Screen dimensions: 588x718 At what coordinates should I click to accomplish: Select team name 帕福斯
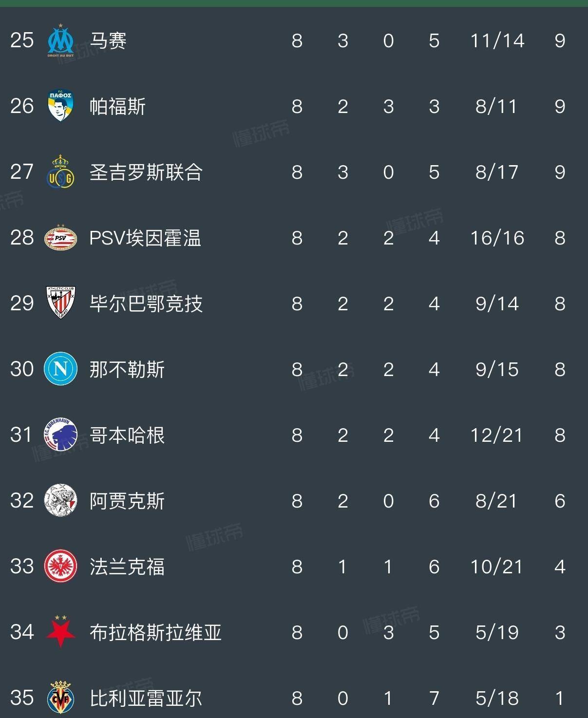click(117, 106)
